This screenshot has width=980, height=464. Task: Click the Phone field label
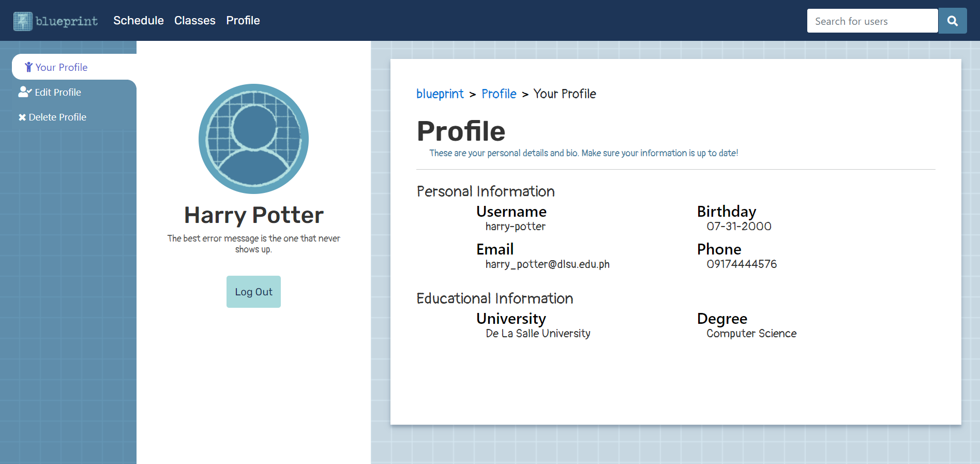719,249
